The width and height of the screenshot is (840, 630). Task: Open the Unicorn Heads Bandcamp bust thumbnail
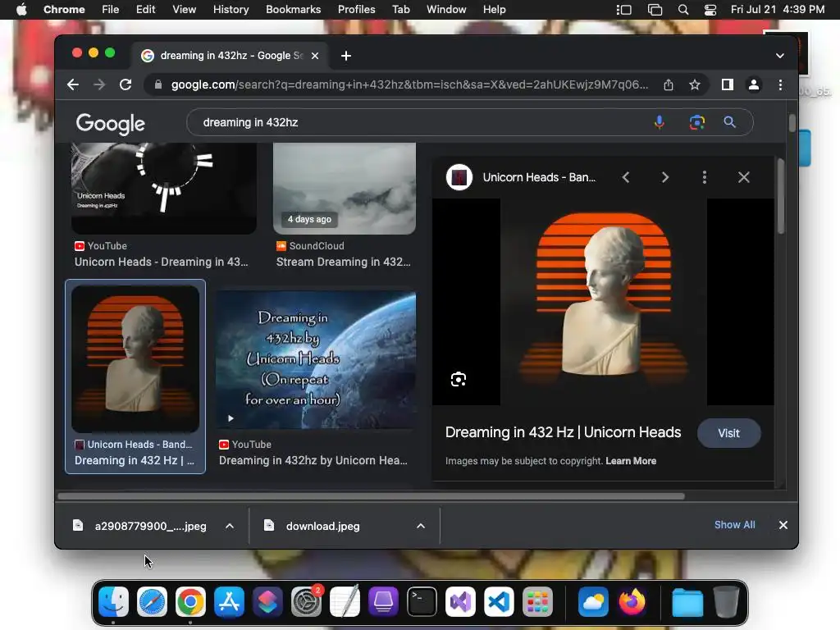(135, 358)
